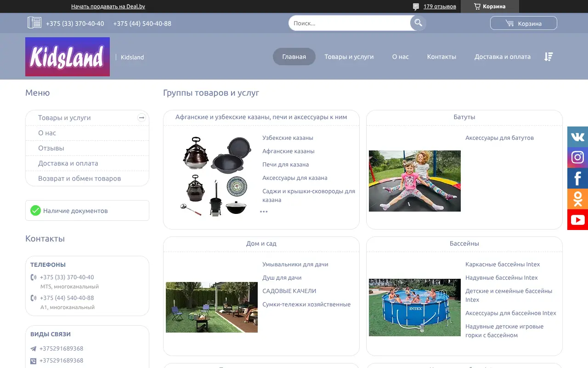
Task: Open the 179 отзывов link
Action: pyautogui.click(x=440, y=6)
